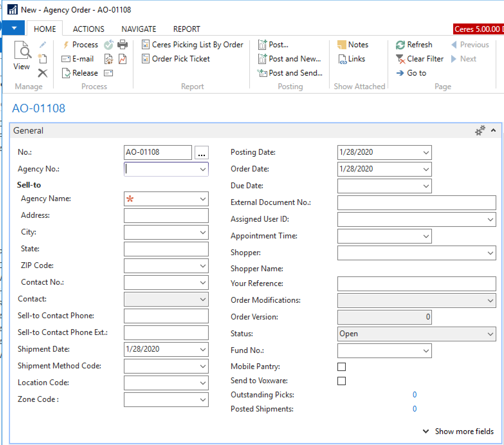The image size is (504, 445).
Task: Switch to the ACTIONS ribbon tab
Action: click(x=88, y=29)
